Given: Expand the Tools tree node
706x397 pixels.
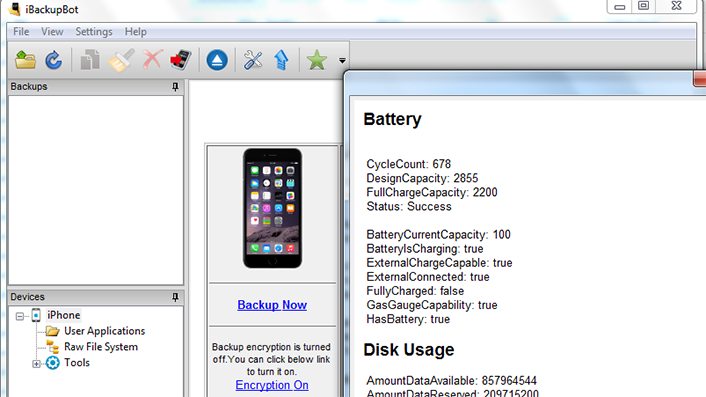Looking at the screenshot, I should 36,364.
